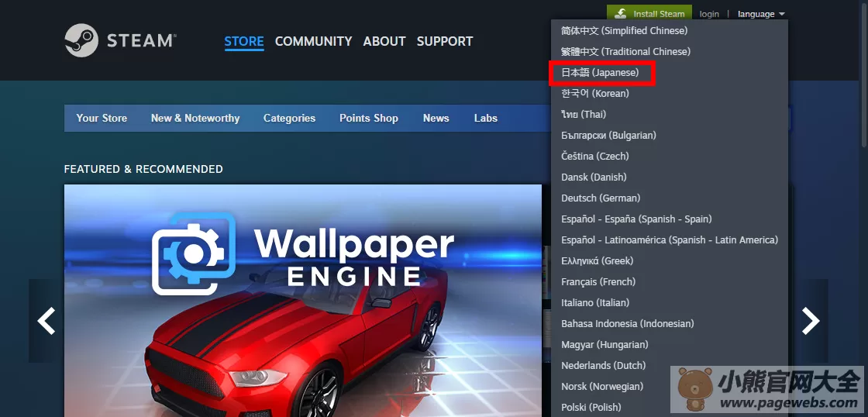Click the Install Steam button
868x417 pixels.
tap(649, 14)
